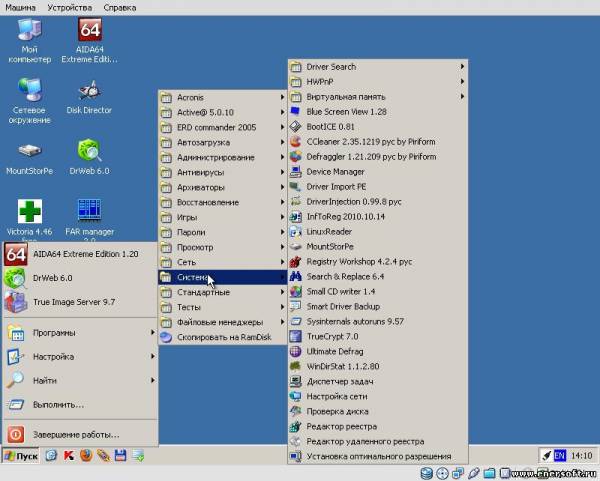Viewport: 600px width, 481px height.
Task: Expand the Виртуальная память submenu
Action: coord(378,97)
